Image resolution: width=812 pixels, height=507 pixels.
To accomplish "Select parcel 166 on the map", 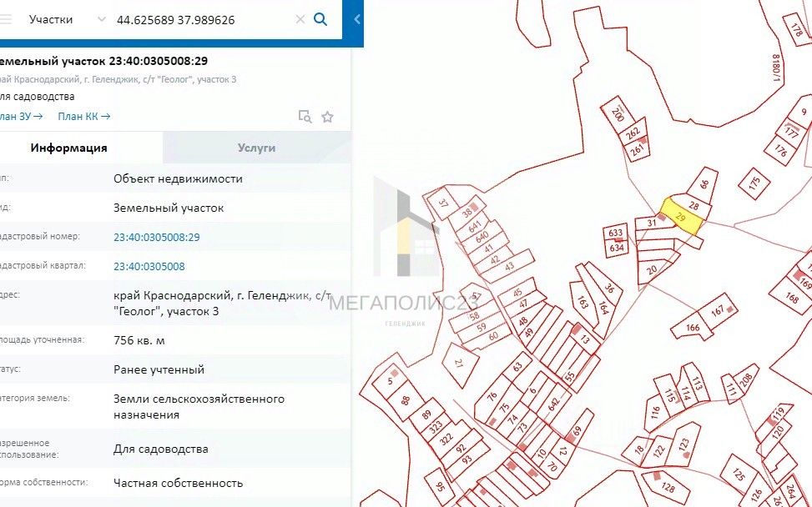I will [693, 327].
